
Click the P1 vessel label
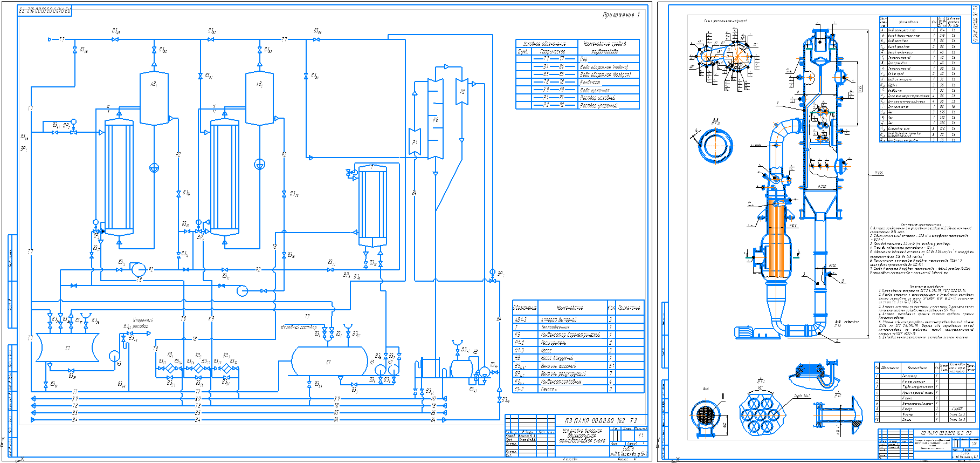415,142
